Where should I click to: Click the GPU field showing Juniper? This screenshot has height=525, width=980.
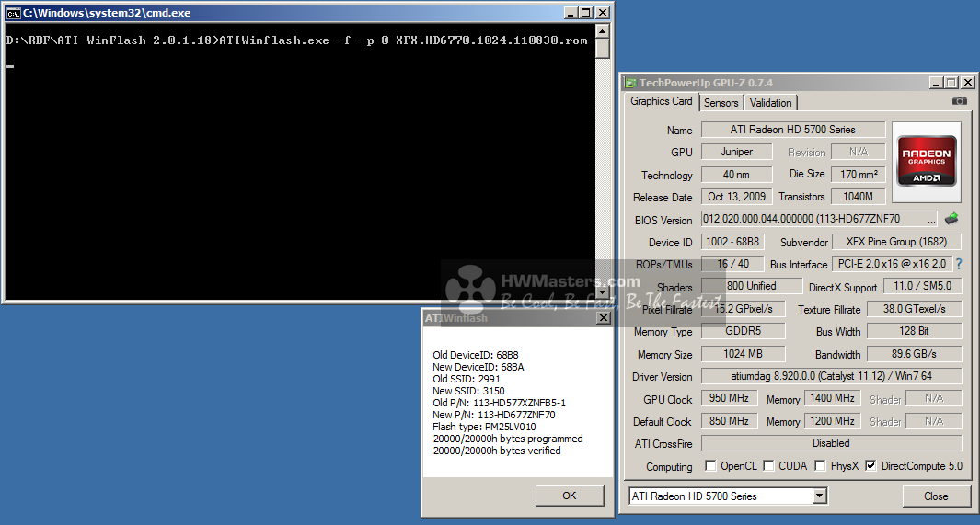[x=737, y=152]
